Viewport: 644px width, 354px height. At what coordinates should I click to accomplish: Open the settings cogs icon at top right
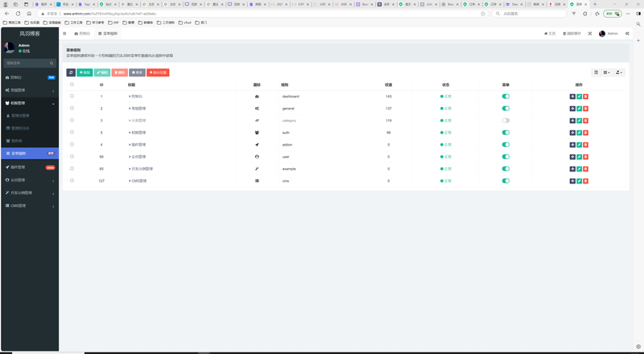coord(627,34)
